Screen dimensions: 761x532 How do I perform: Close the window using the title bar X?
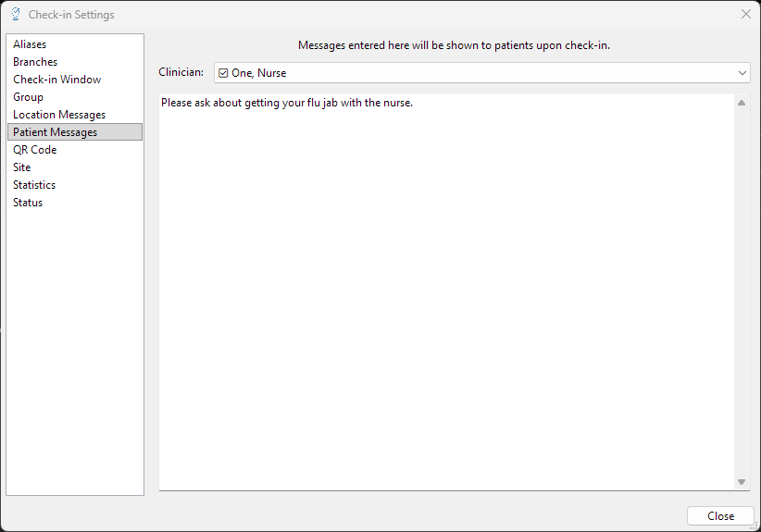(x=745, y=14)
